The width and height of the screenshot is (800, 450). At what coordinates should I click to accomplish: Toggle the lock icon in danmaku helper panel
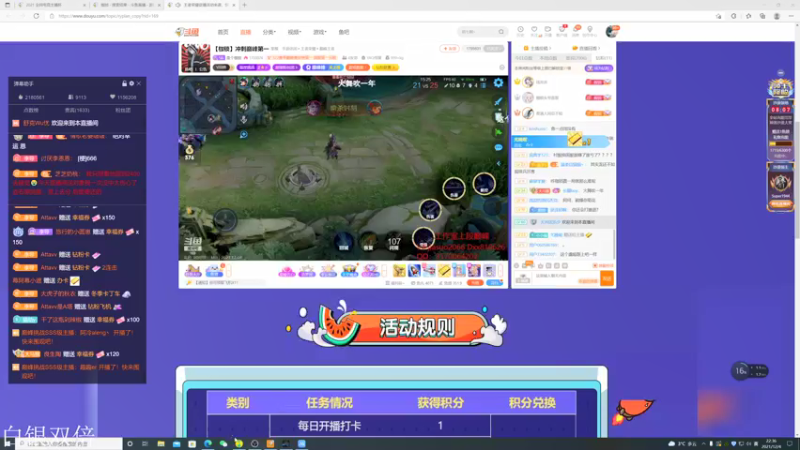click(124, 83)
